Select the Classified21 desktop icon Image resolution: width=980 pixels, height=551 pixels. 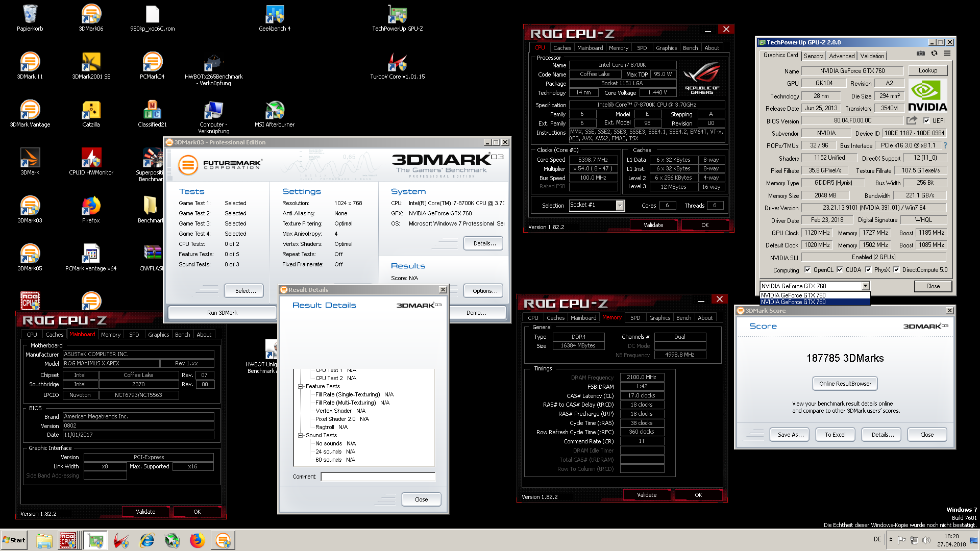(152, 114)
